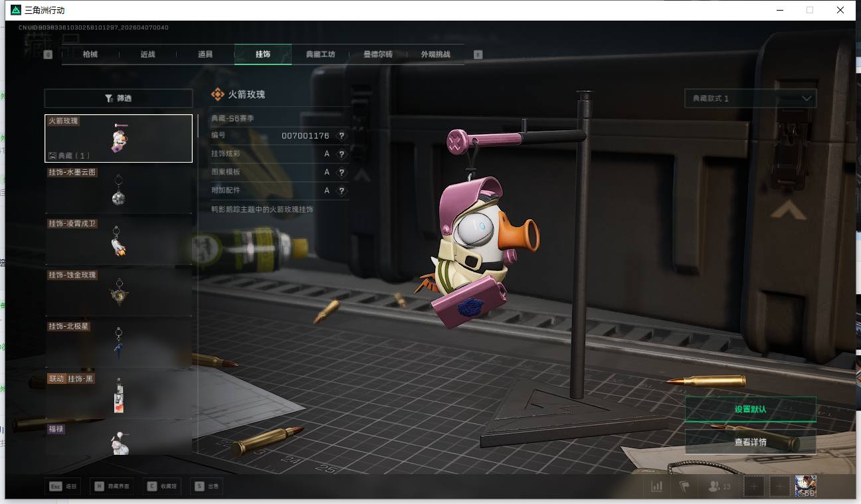Select the 联动 挂饰-黑 charm
861x504 pixels.
coord(118,394)
